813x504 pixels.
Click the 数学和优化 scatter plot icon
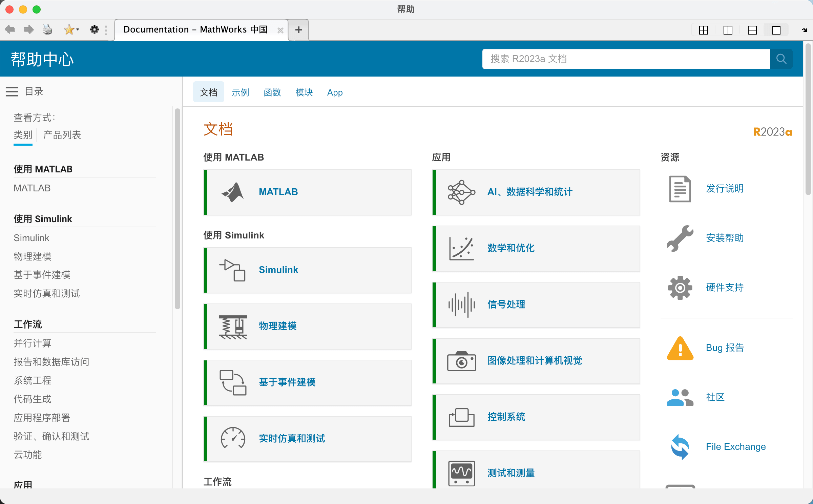[x=461, y=249]
